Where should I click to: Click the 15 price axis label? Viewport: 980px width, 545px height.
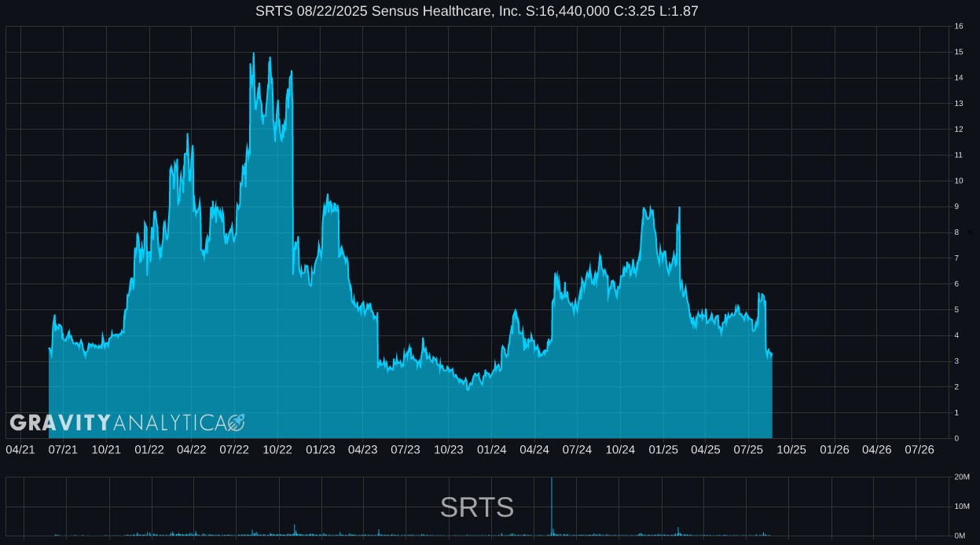pos(959,52)
